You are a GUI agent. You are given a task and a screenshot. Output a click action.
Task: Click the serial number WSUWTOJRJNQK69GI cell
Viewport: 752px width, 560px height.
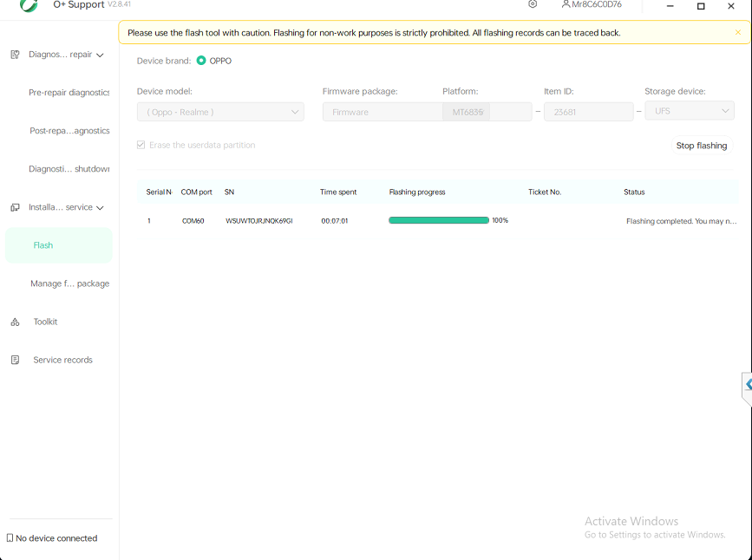coord(259,221)
